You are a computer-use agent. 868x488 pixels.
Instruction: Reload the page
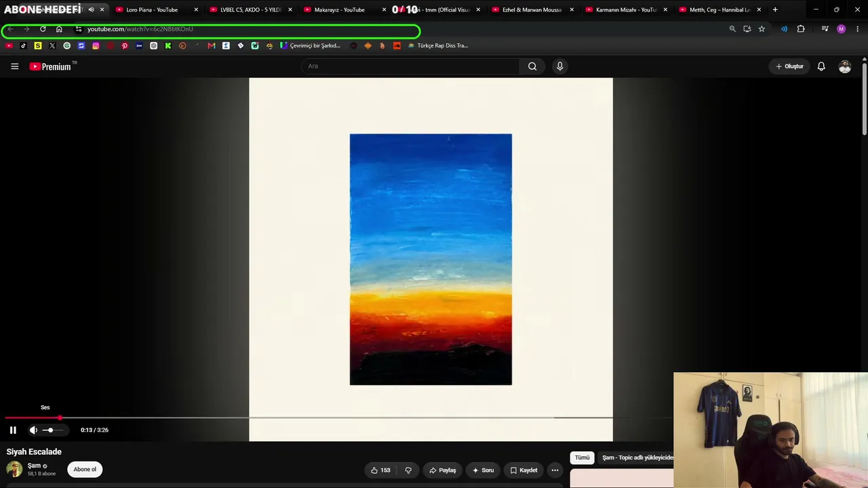[43, 29]
